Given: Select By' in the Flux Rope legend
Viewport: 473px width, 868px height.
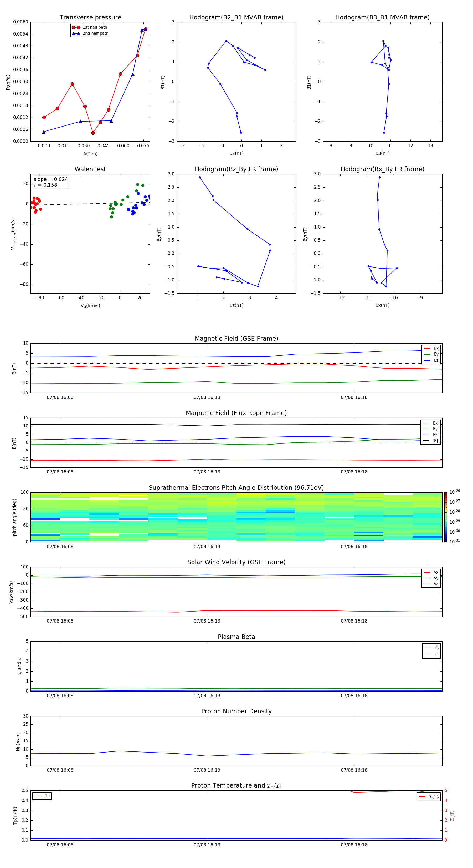Looking at the screenshot, I should coord(431,429).
